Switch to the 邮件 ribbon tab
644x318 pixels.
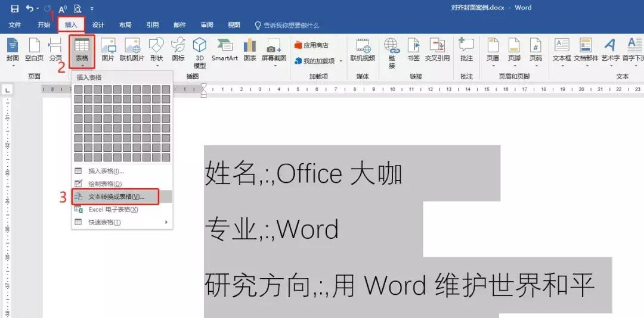tap(180, 25)
